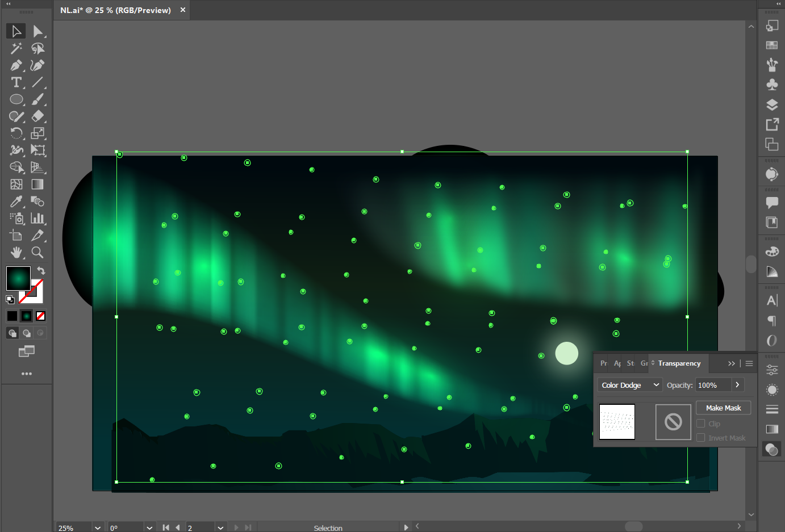Image resolution: width=785 pixels, height=532 pixels.
Task: Pick the Eyedropper tool
Action: [x=16, y=202]
